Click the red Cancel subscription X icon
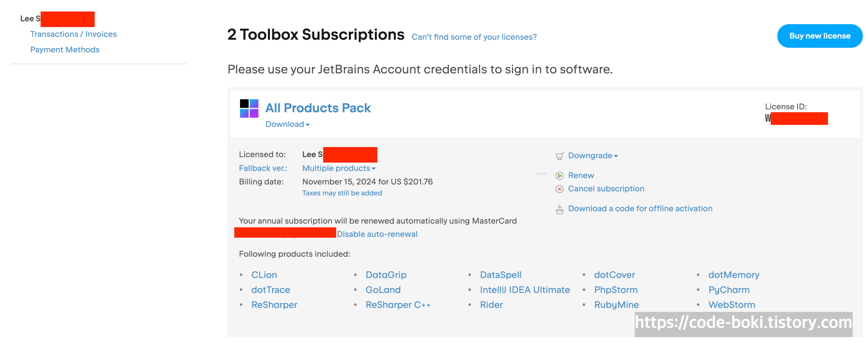This screenshot has height=343, width=868. [x=559, y=189]
